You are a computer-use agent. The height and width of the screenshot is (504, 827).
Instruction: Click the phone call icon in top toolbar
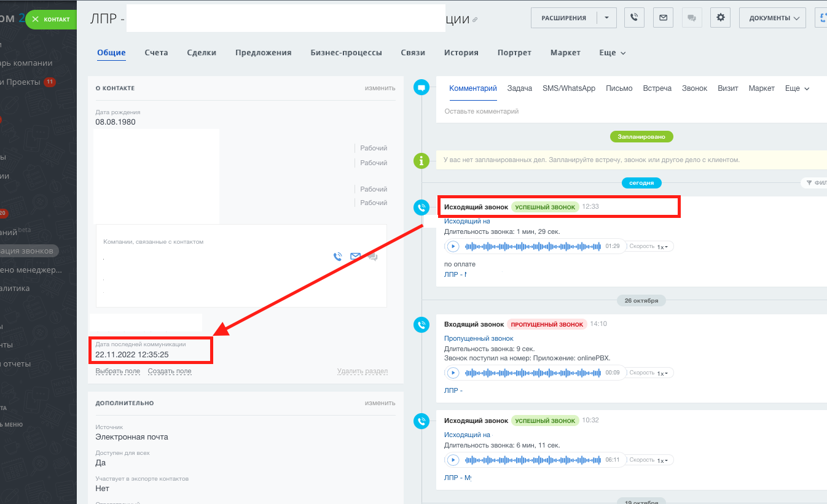pyautogui.click(x=634, y=18)
